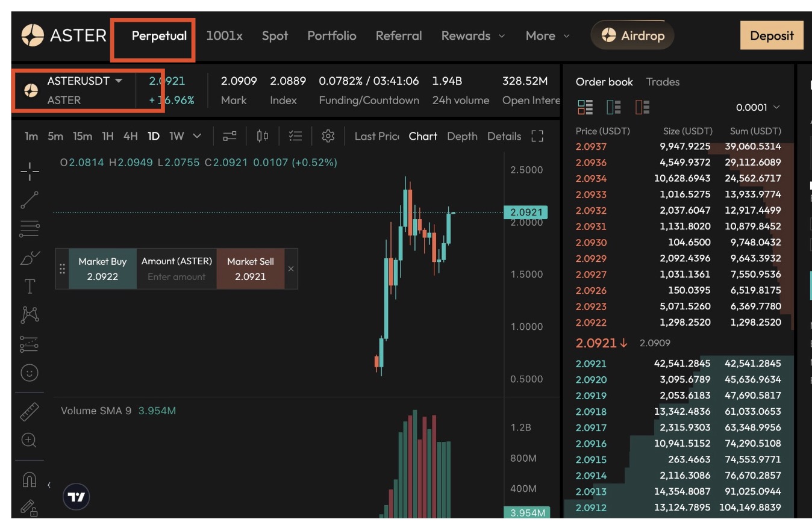This screenshot has height=531, width=812.
Task: Open the chart settings gear
Action: pyautogui.click(x=328, y=136)
